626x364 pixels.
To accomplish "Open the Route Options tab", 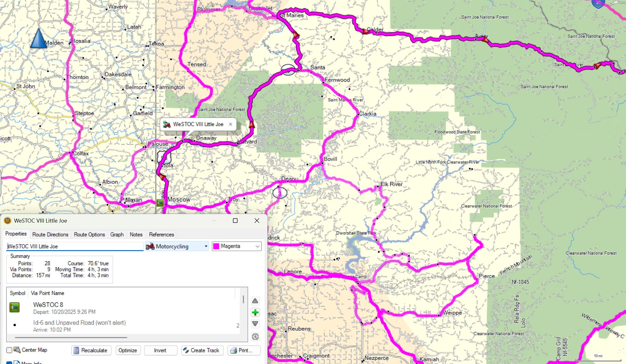I will pyautogui.click(x=89, y=234).
